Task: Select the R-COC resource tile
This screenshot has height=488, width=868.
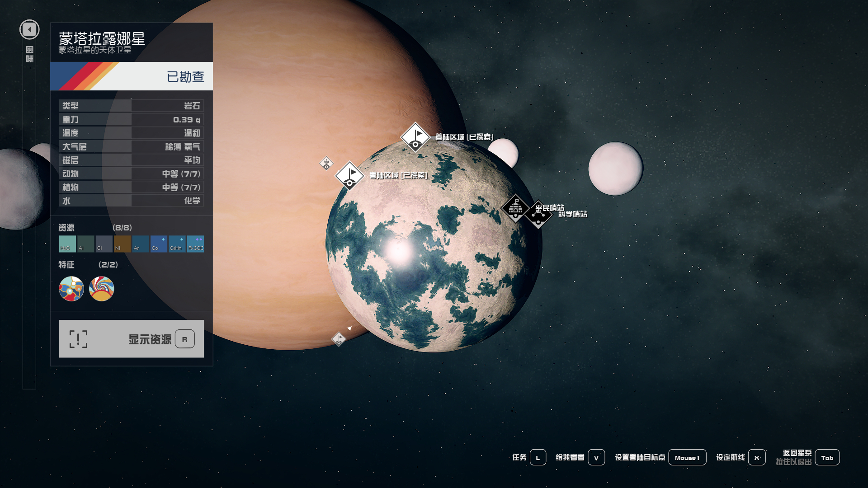Action: (196, 244)
